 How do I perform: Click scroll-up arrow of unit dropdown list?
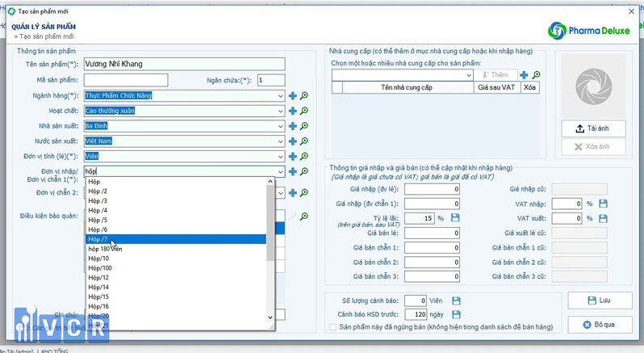(270, 181)
